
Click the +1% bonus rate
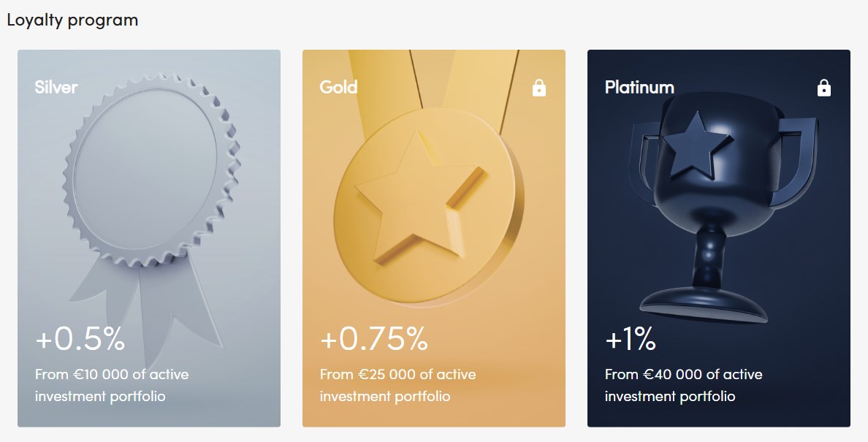[x=631, y=338]
